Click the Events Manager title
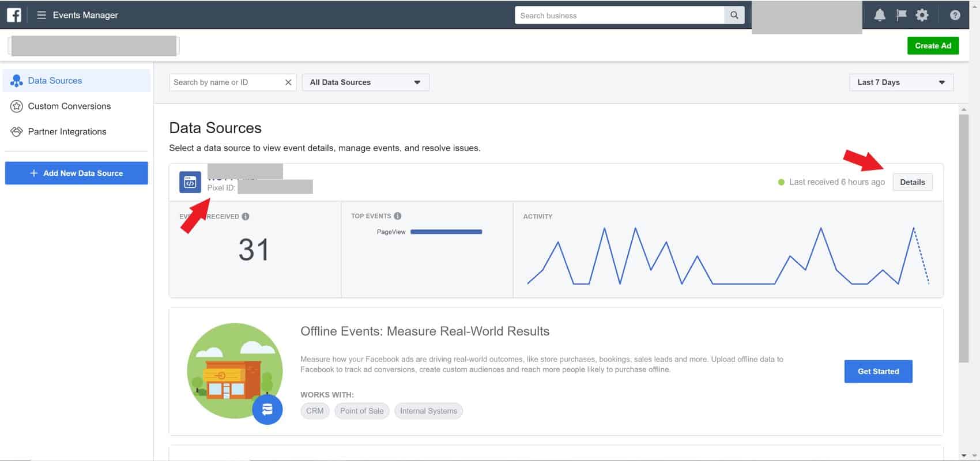Image resolution: width=980 pixels, height=461 pixels. tap(85, 15)
